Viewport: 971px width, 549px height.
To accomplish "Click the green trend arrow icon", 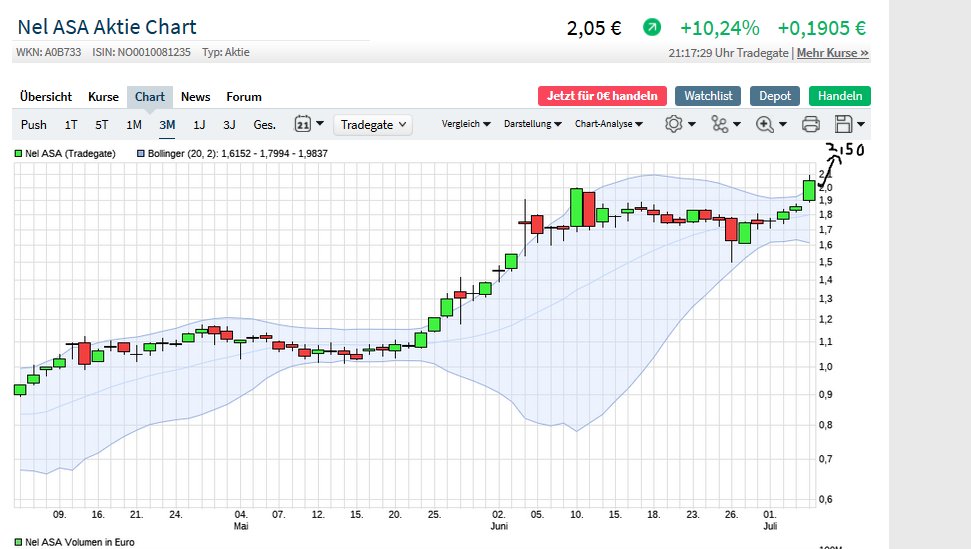I will 652,28.
